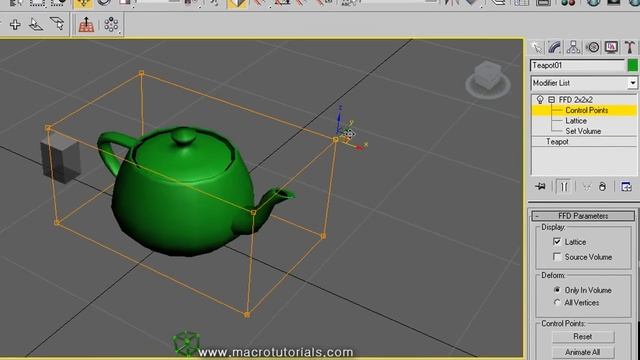Open the Material Editor colored-balls icon

568,2
